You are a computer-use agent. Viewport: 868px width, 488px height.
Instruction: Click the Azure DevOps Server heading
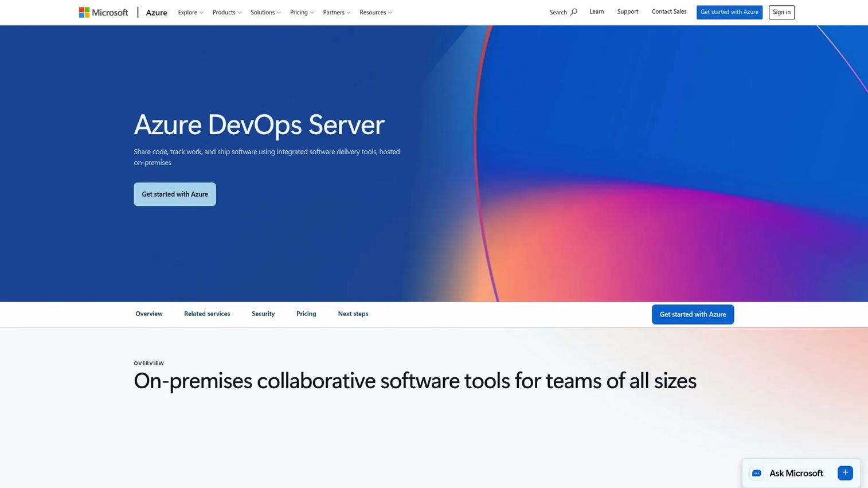(259, 124)
